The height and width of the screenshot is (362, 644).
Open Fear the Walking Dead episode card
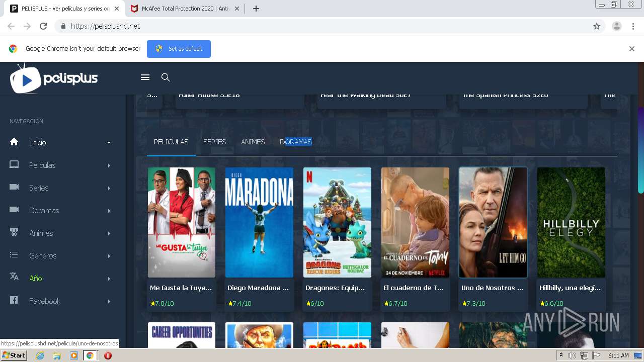click(x=381, y=101)
